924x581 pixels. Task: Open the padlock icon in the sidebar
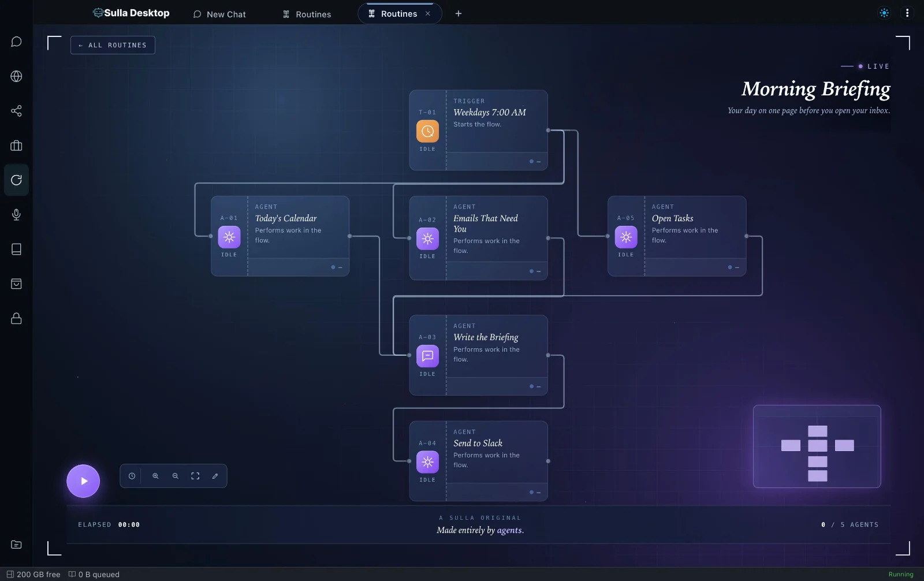[x=16, y=318]
